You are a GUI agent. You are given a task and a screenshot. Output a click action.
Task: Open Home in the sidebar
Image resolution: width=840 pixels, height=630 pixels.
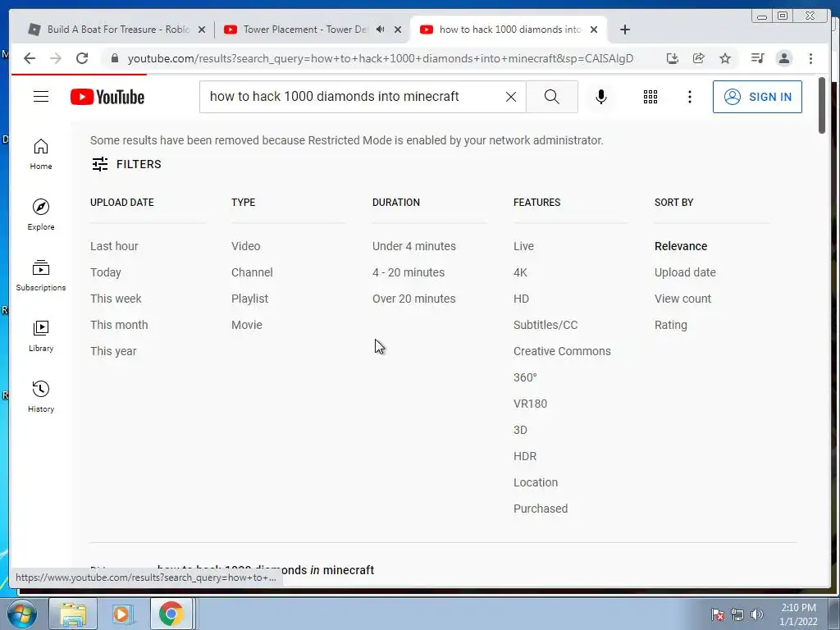(x=41, y=154)
